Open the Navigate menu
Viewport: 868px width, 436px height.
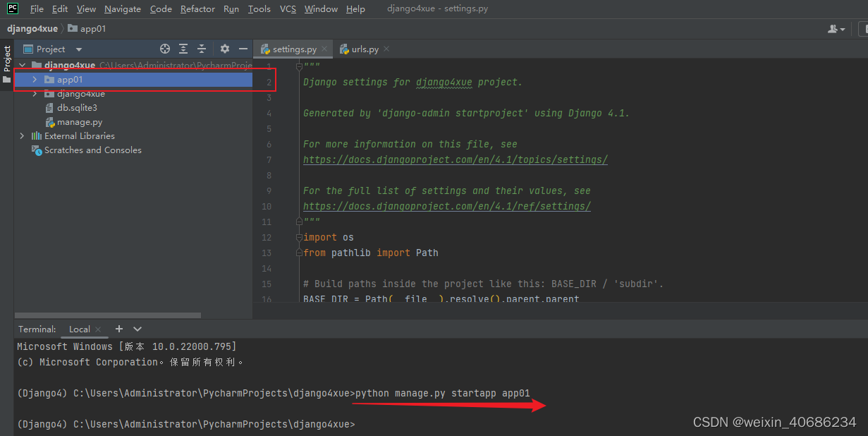pos(123,9)
